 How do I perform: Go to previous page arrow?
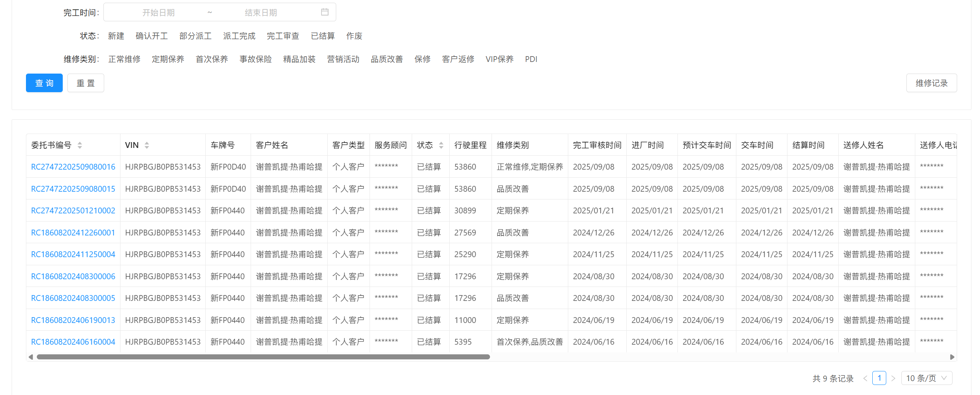(865, 378)
